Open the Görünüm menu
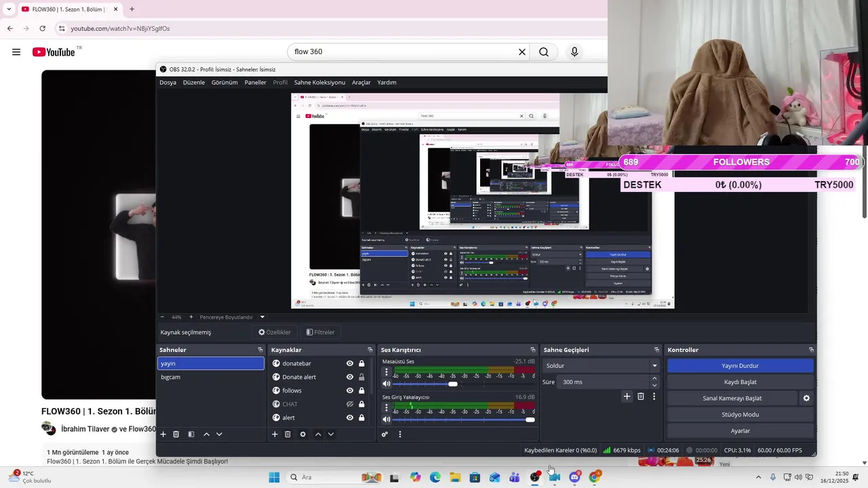The height and width of the screenshot is (488, 868). (x=224, y=83)
